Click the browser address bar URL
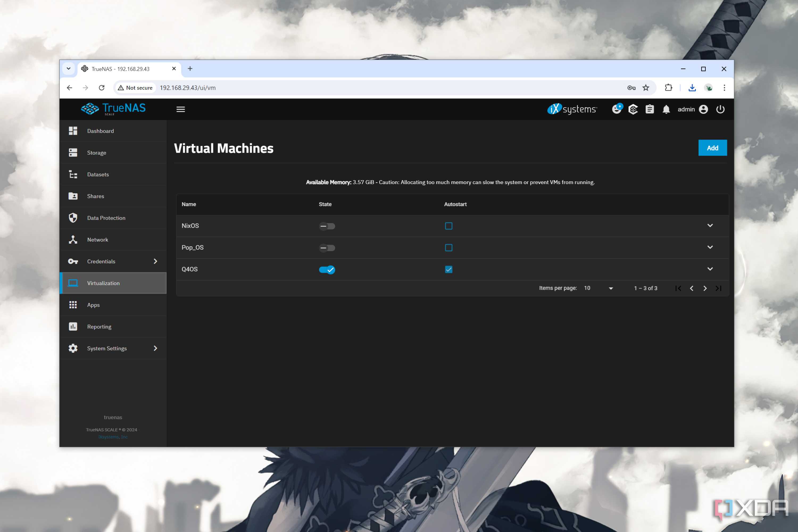Screen dimensions: 798x532 click(188, 88)
